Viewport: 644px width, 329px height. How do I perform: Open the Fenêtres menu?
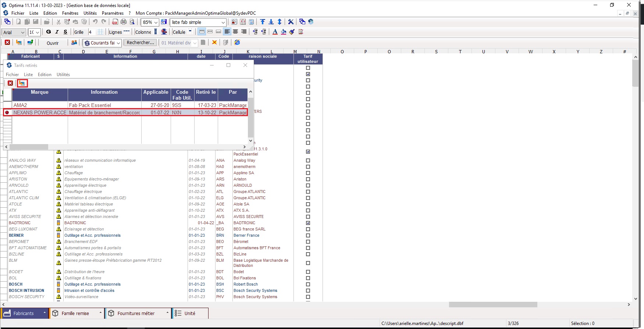point(70,13)
